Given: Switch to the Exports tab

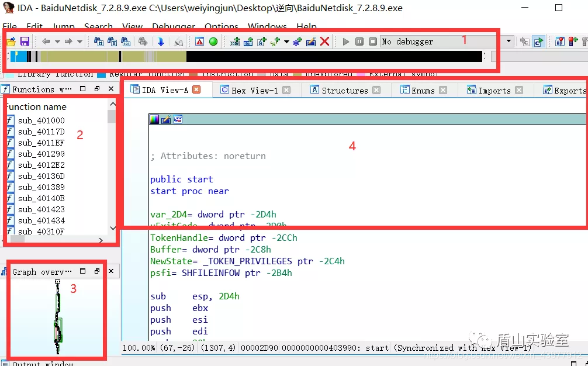Looking at the screenshot, I should 565,91.
